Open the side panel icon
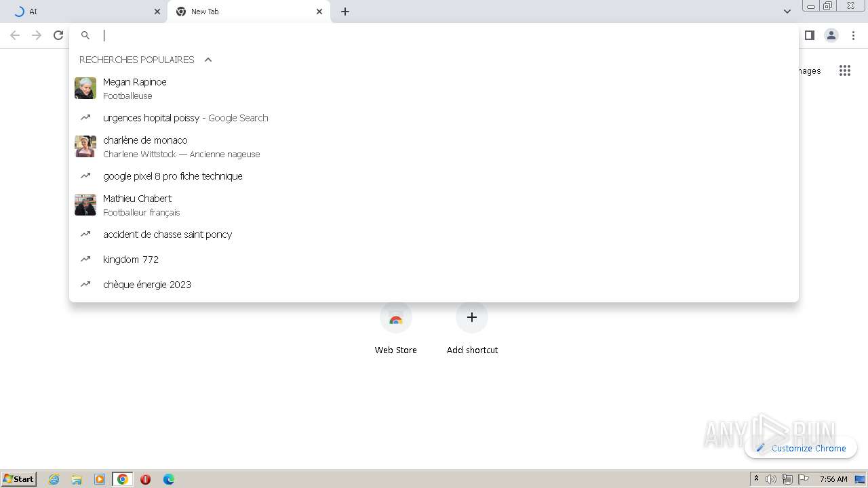Screen dimensions: 868x488 pyautogui.click(x=809, y=35)
